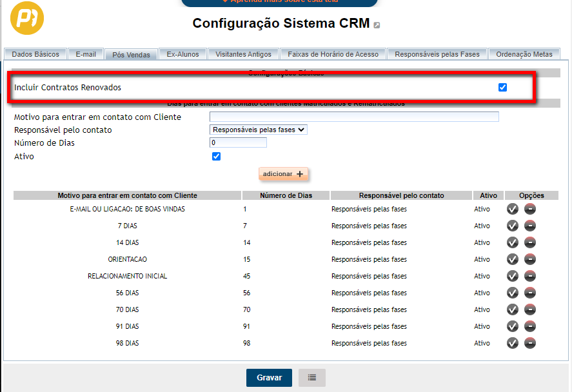Screen dimensions: 572x392
Task: Uncheck Incluir Contratos Renovados checkbox
Action: pos(503,88)
